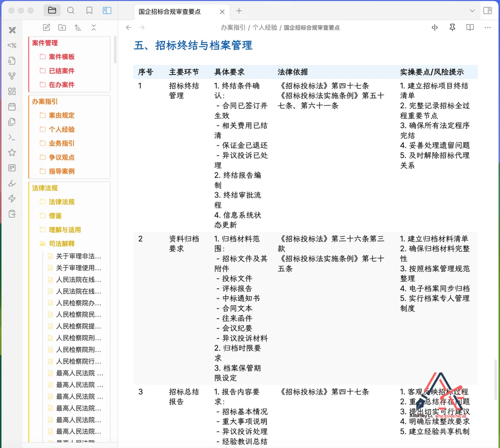The height and width of the screenshot is (448, 500).
Task: Enter reading mode via the book icon
Action: tap(470, 27)
